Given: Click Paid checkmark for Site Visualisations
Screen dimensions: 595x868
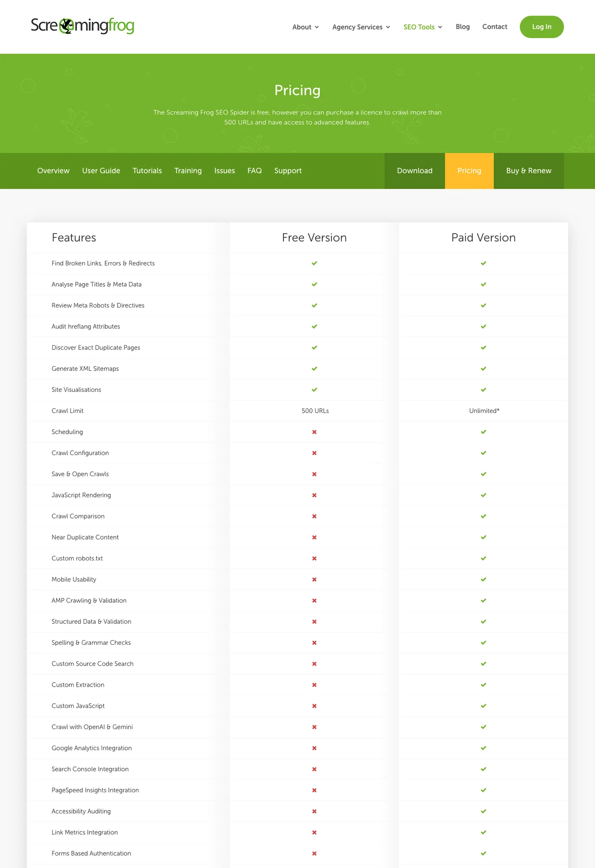Looking at the screenshot, I should click(483, 390).
